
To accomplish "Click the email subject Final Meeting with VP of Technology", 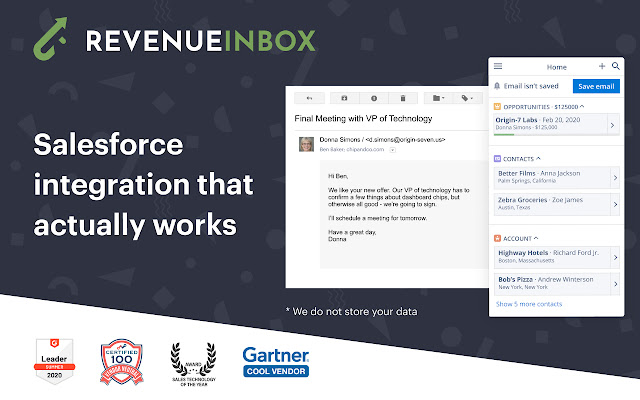I will coord(363,119).
